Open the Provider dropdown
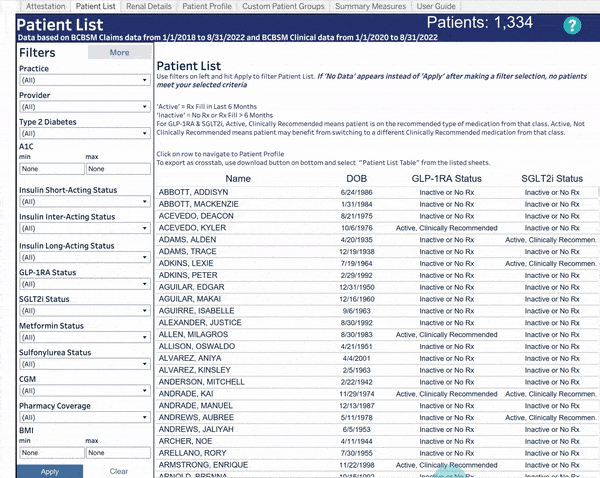This screenshot has height=478, width=600. [x=85, y=107]
